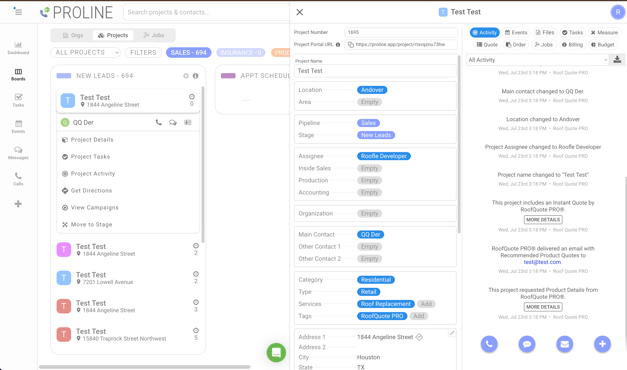Open Tasks in the sidebar

pyautogui.click(x=18, y=100)
